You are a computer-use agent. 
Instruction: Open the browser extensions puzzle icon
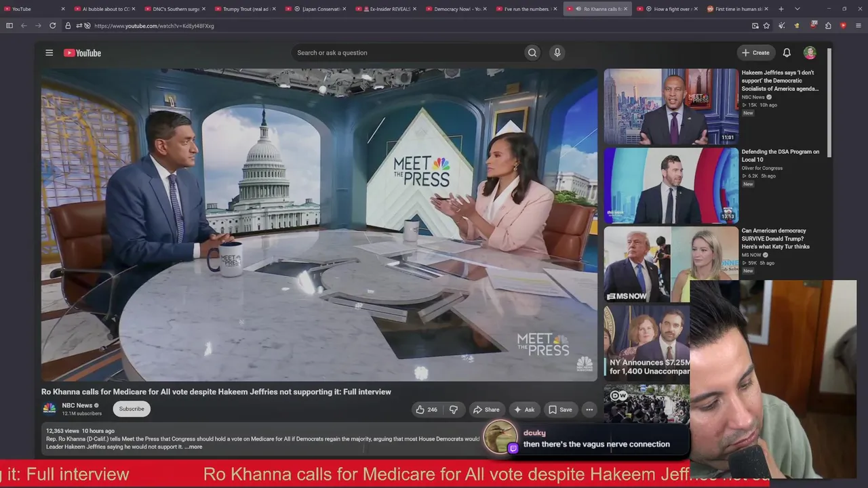[828, 26]
